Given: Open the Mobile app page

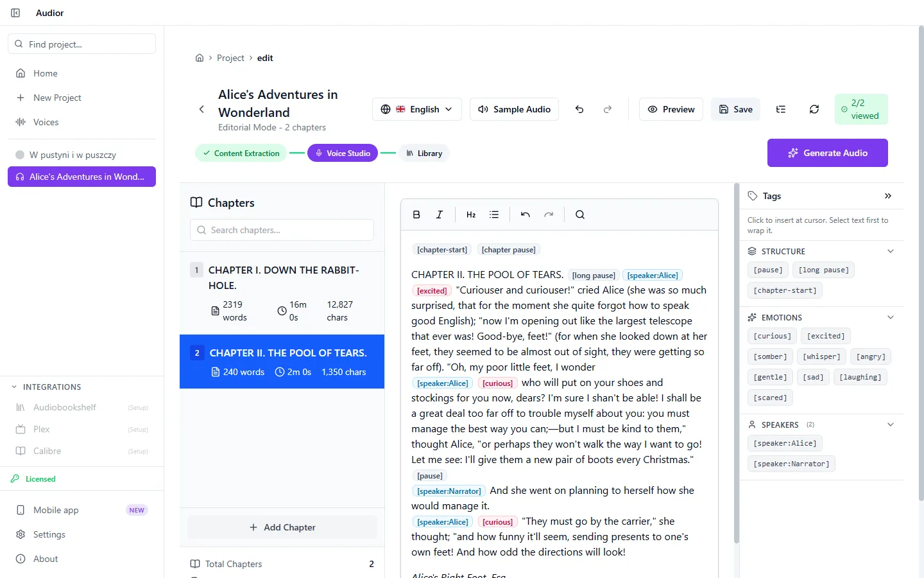Looking at the screenshot, I should 81,510.
